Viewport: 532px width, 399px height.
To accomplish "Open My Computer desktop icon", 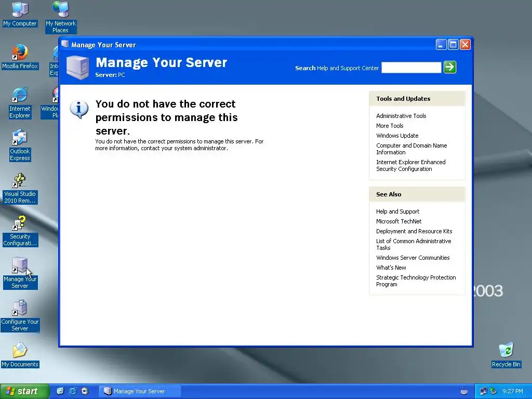I will pyautogui.click(x=20, y=14).
